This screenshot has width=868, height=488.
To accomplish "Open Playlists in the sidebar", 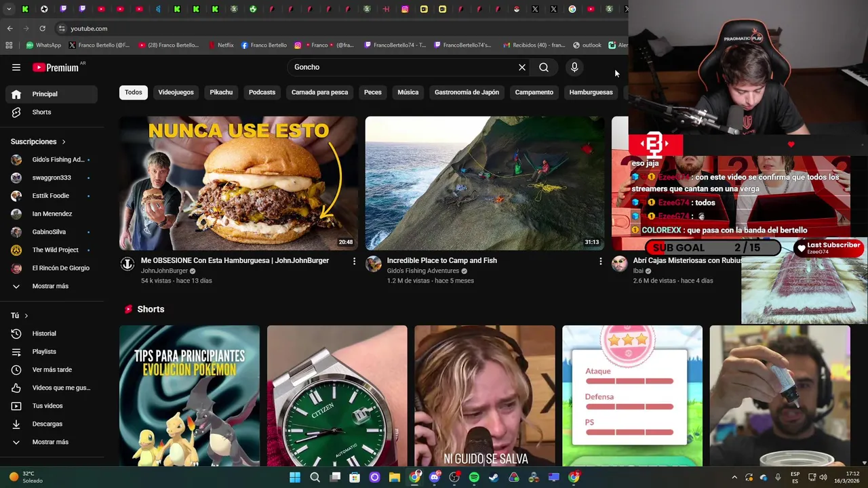I will coord(52,352).
